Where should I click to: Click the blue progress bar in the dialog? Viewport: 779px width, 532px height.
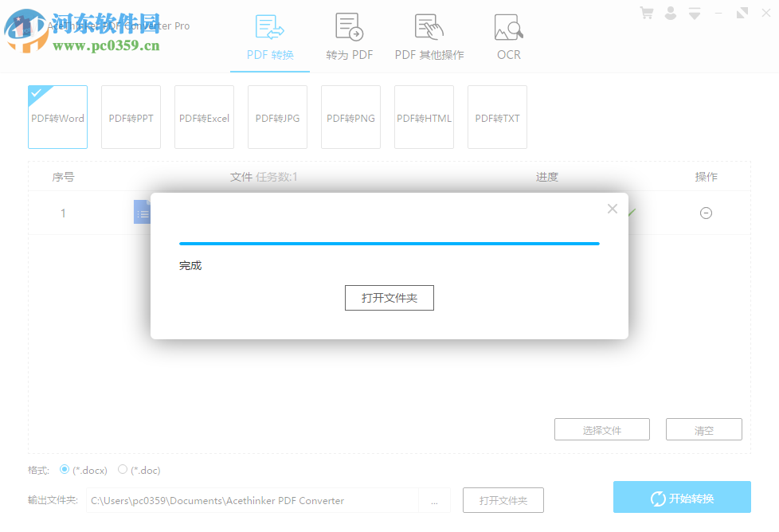tap(389, 244)
